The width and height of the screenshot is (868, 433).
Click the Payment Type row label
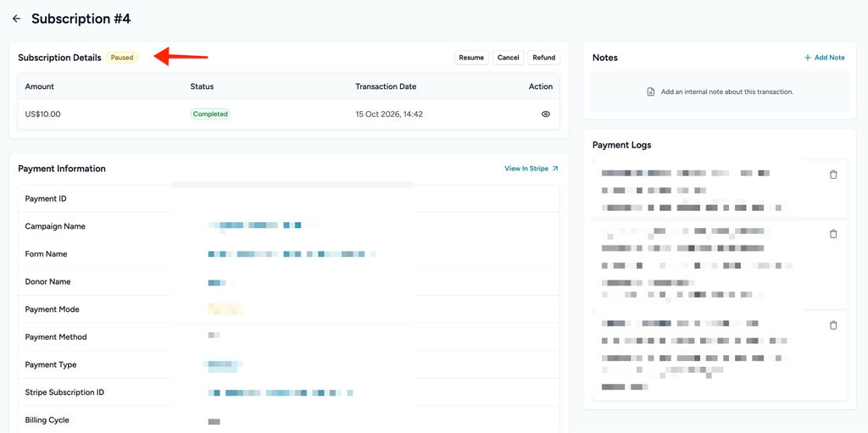51,365
